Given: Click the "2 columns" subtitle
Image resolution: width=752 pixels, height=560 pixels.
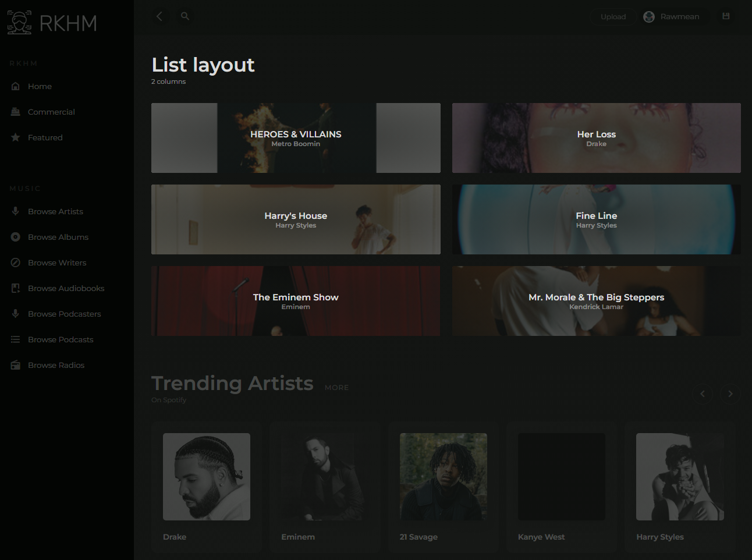Looking at the screenshot, I should point(169,81).
